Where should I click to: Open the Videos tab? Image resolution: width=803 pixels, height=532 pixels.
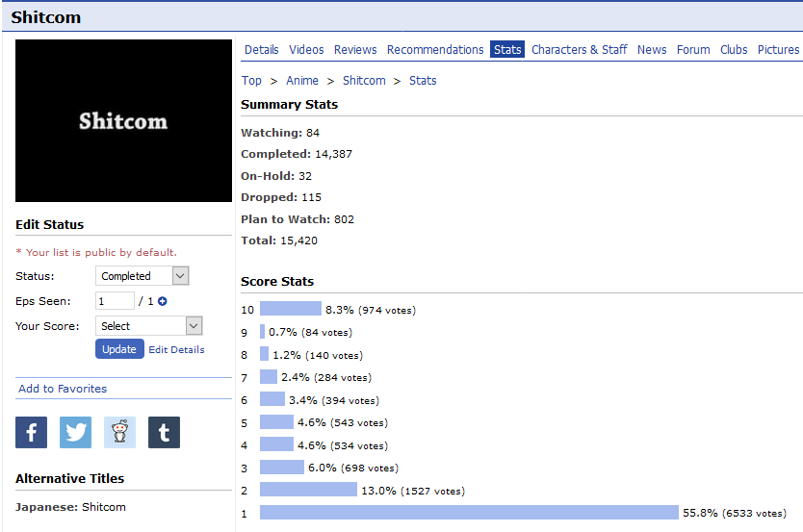(306, 50)
